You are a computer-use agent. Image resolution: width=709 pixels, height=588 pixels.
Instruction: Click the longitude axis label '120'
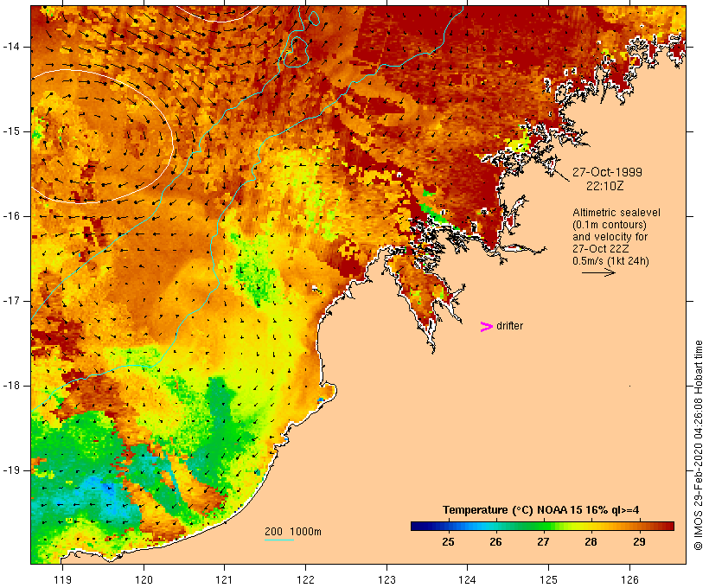click(144, 579)
